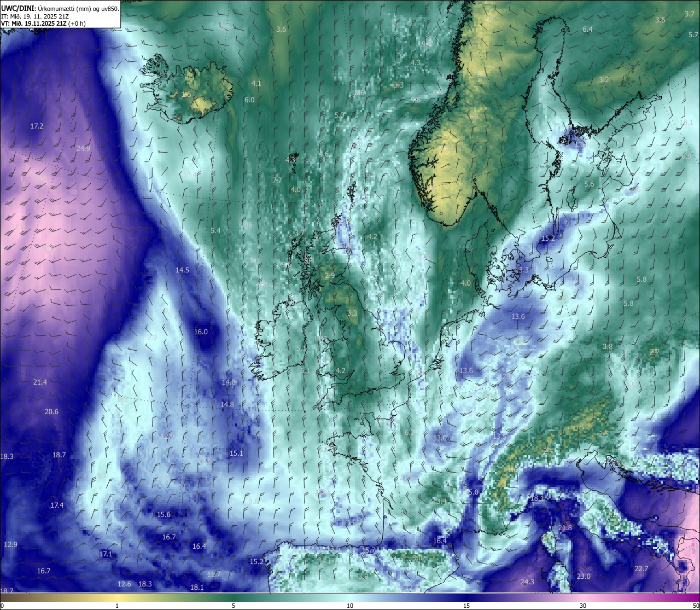Screen dimensions: 700x610
Task: Click the 17.2 value label
Action: tap(37, 126)
